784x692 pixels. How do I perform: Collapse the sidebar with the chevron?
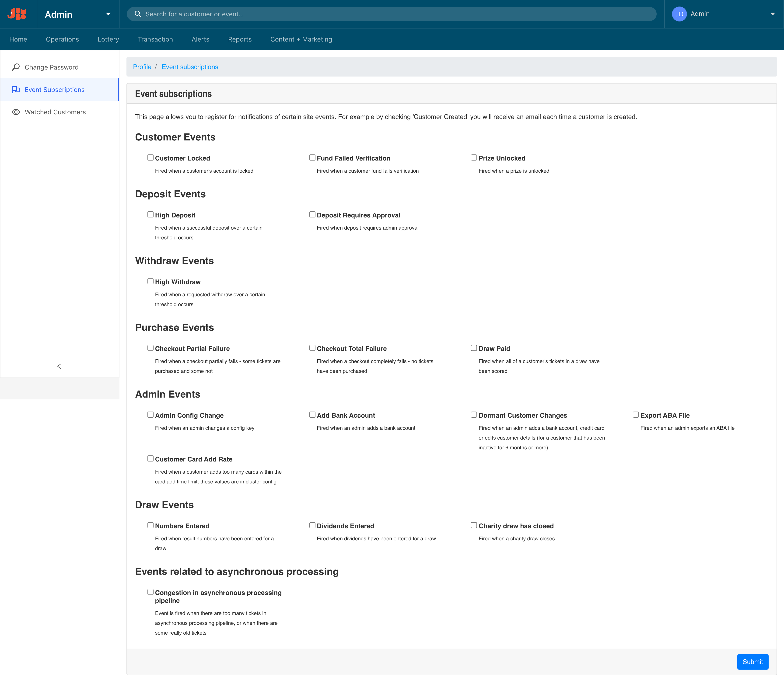[59, 366]
